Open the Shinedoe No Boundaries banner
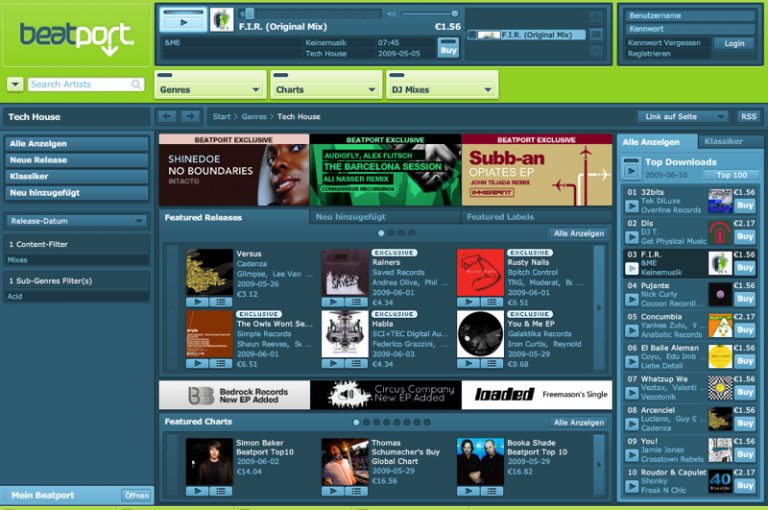The height and width of the screenshot is (510, 768). tap(234, 170)
